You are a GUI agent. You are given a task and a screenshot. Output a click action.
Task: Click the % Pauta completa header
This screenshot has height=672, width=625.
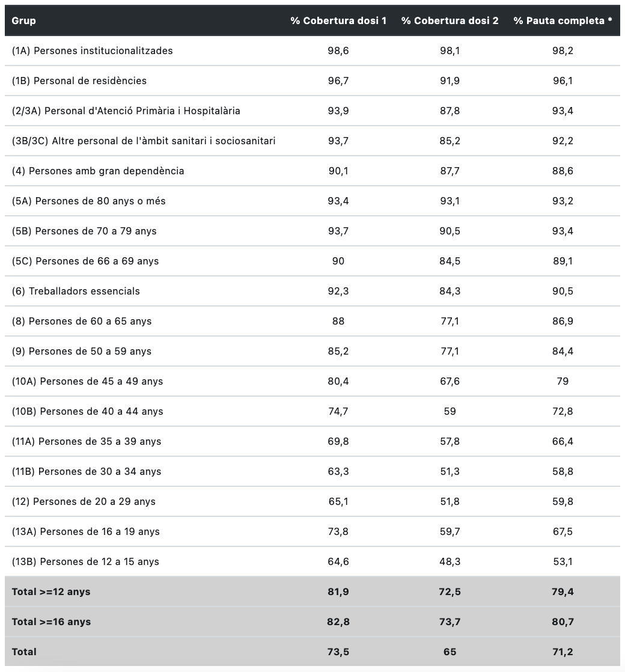pos(562,21)
